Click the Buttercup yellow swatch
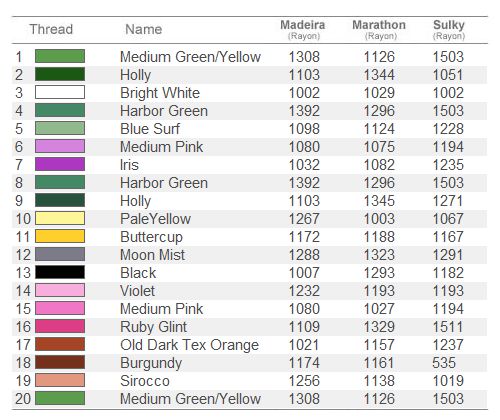Screen dimensions: 500x420 tap(60, 236)
